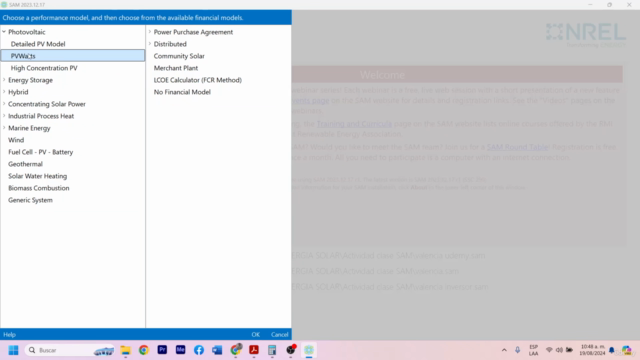Select the Wind performance model

16,140
